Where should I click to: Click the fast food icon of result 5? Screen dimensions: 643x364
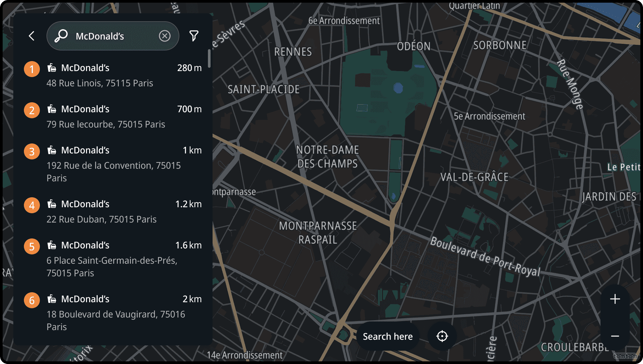click(x=51, y=245)
